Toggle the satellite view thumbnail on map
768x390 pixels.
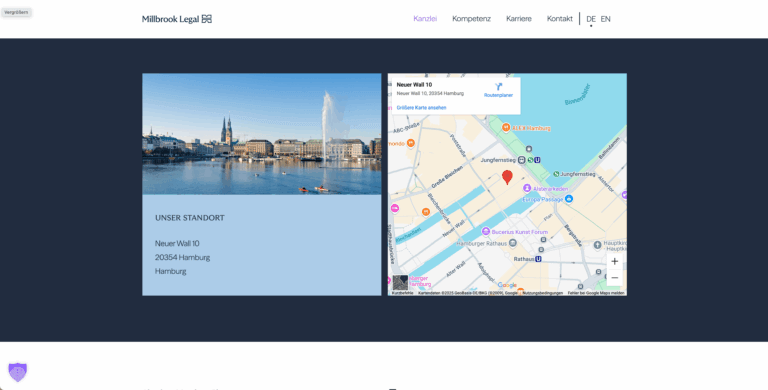coord(400,283)
